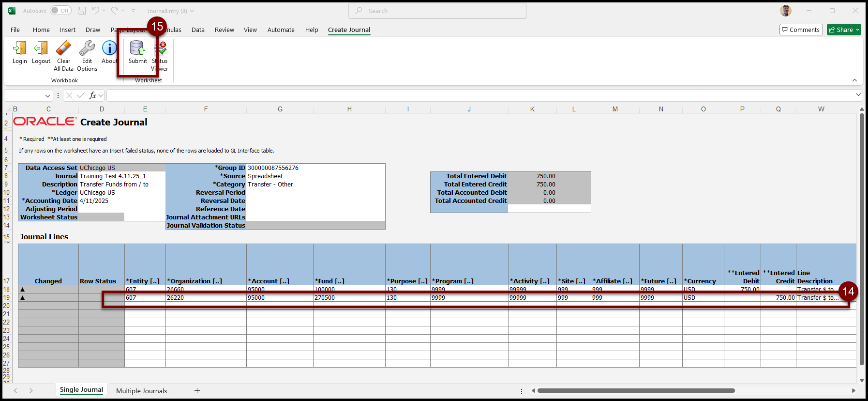Select the Accounting Date cell 4/11/2025
Viewport: 868px width, 401px height.
click(x=101, y=201)
